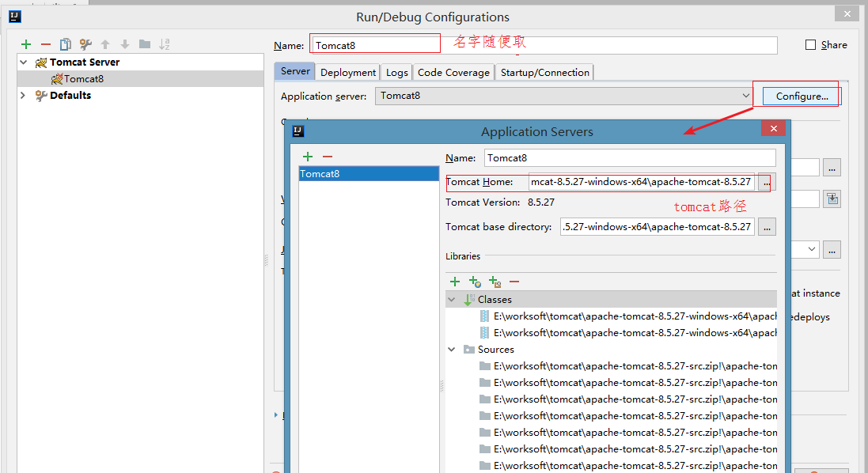Browse for Tomcat base directory

coord(766,227)
